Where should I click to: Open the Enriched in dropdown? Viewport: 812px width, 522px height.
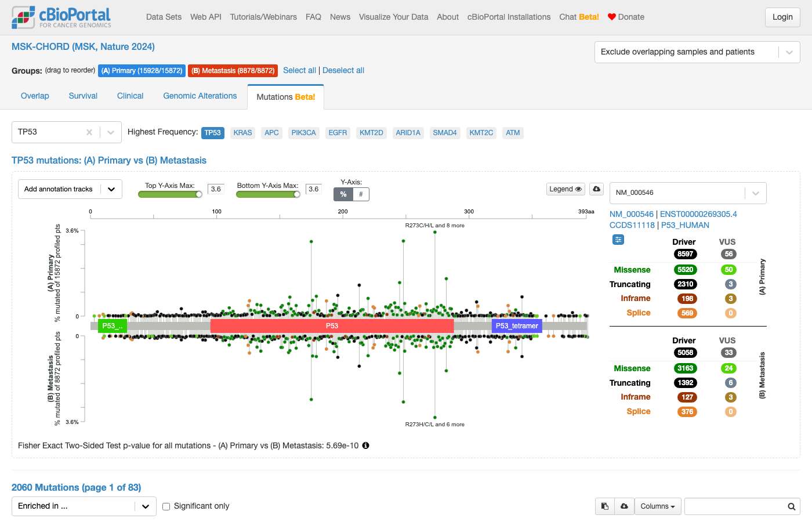click(84, 506)
